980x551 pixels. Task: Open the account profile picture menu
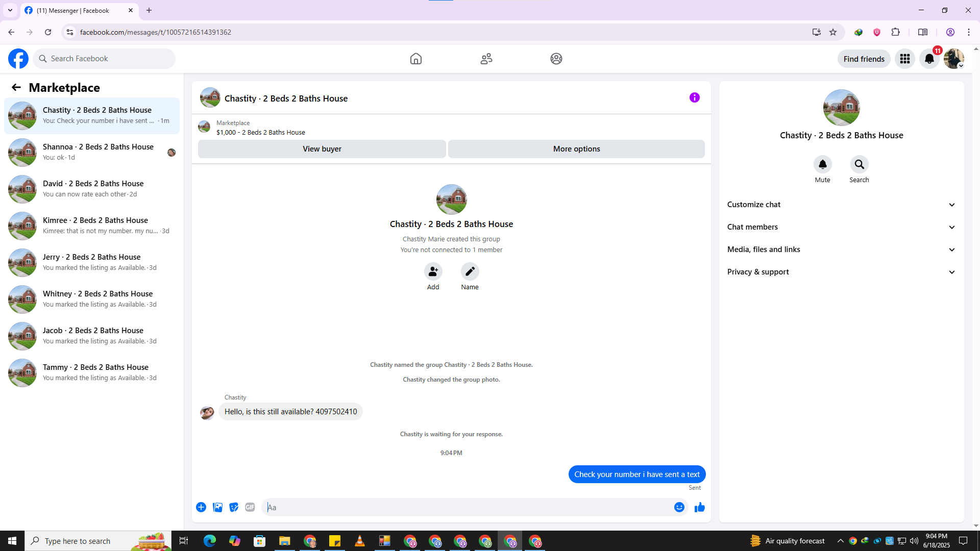[954, 59]
